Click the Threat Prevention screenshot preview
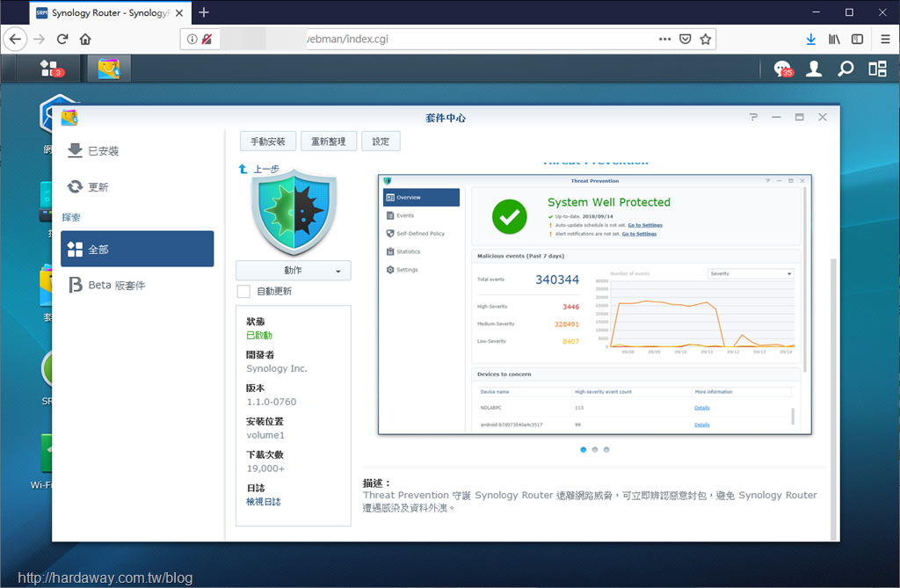The height and width of the screenshot is (588, 900). click(595, 304)
